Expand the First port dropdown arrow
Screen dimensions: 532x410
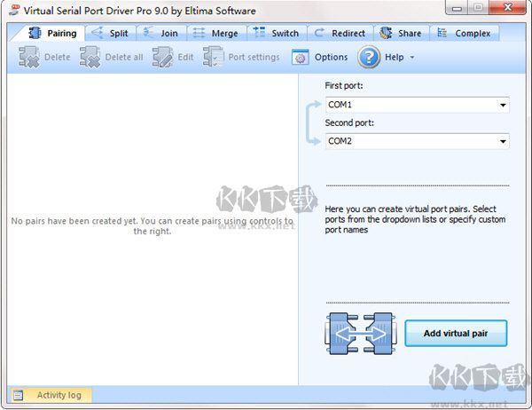(503, 105)
